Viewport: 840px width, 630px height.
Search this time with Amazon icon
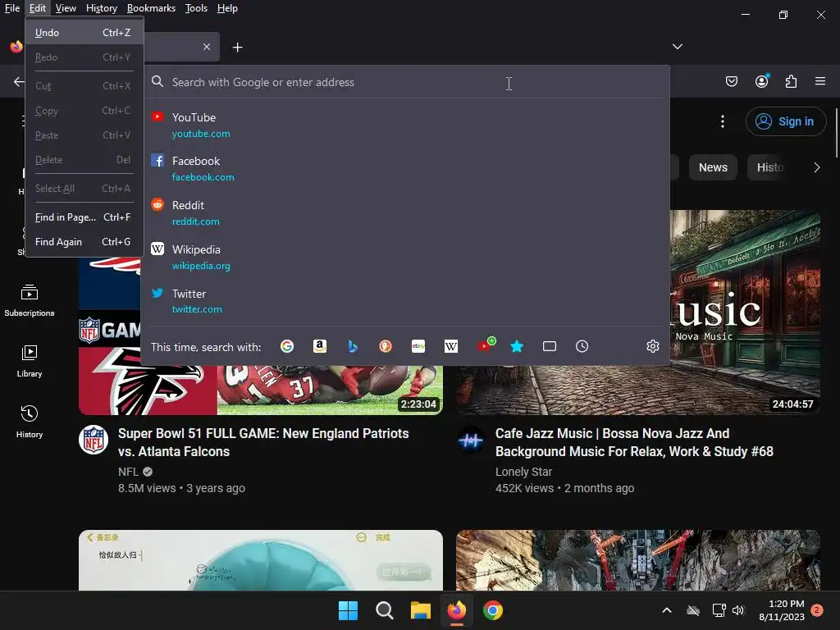(320, 347)
